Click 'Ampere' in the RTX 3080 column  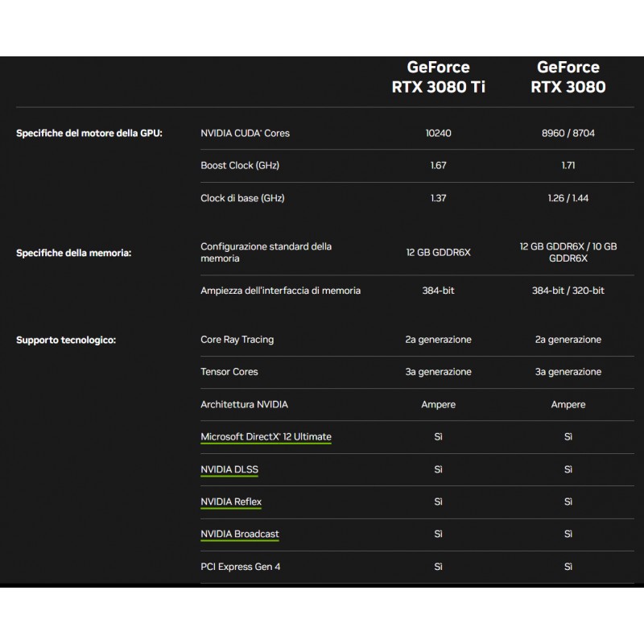(x=568, y=405)
